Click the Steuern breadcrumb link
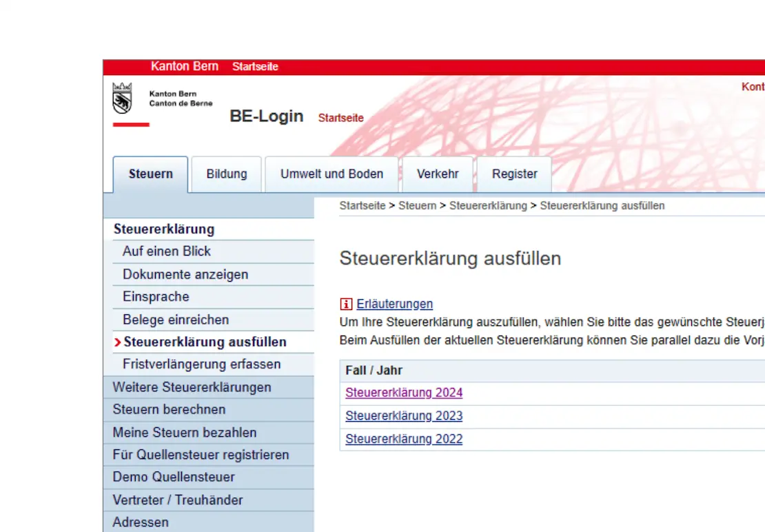765x532 pixels. pyautogui.click(x=417, y=206)
